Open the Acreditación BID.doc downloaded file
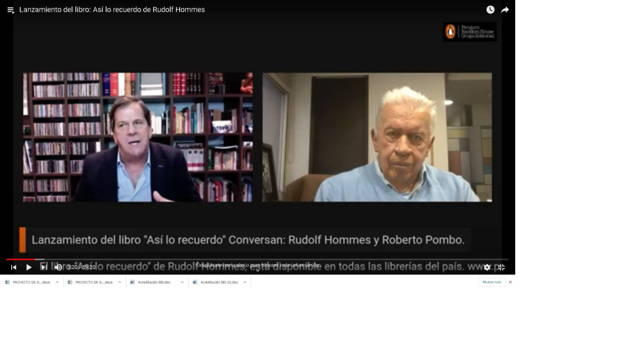 click(x=153, y=282)
